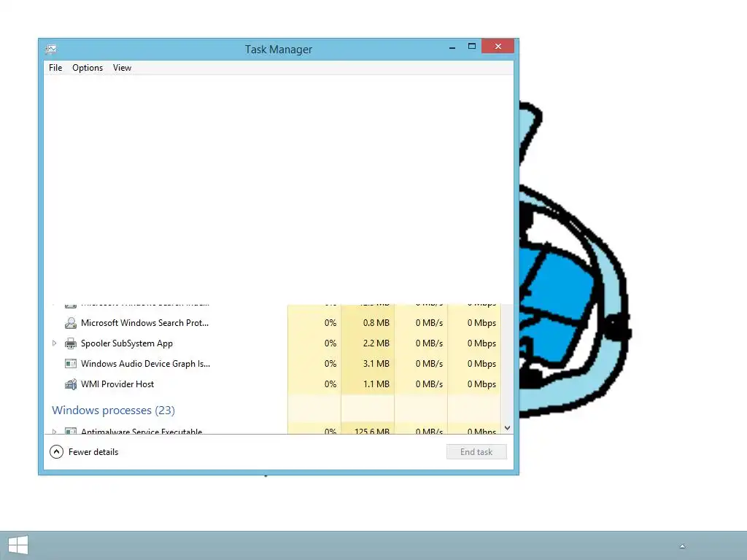
Task: Click the Spooler SubSystem App printer icon
Action: pyautogui.click(x=71, y=343)
